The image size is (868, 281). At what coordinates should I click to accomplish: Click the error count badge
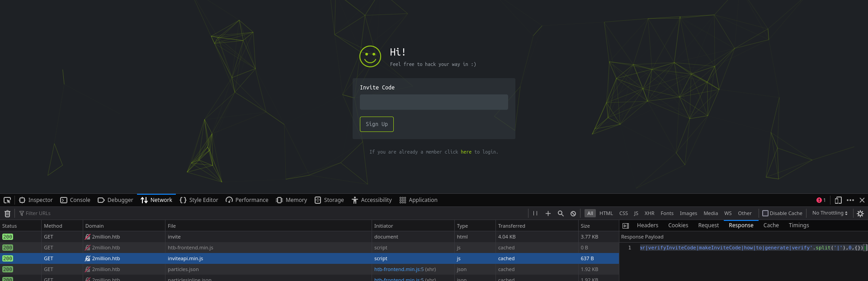coord(821,200)
